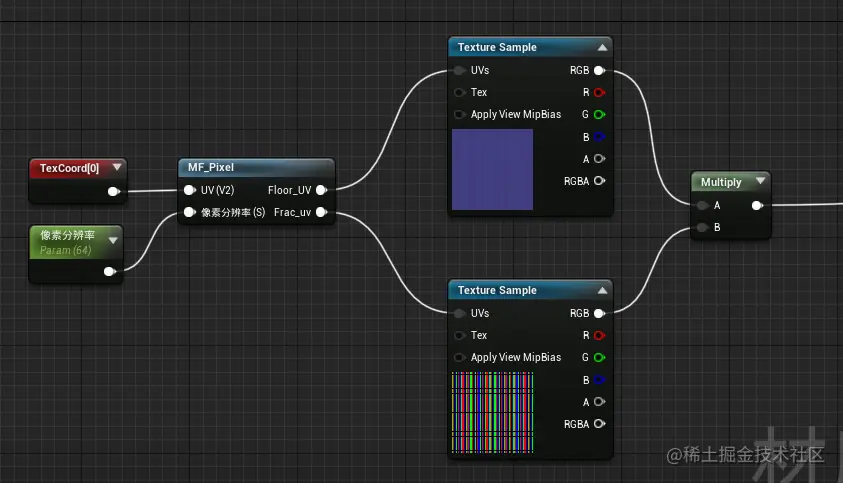Click the UV (V2) input pin on MF_Pixel

pyautogui.click(x=189, y=190)
